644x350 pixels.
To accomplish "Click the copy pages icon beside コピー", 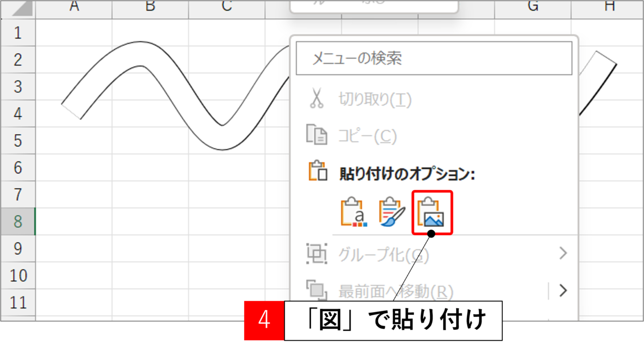I will pos(317,135).
